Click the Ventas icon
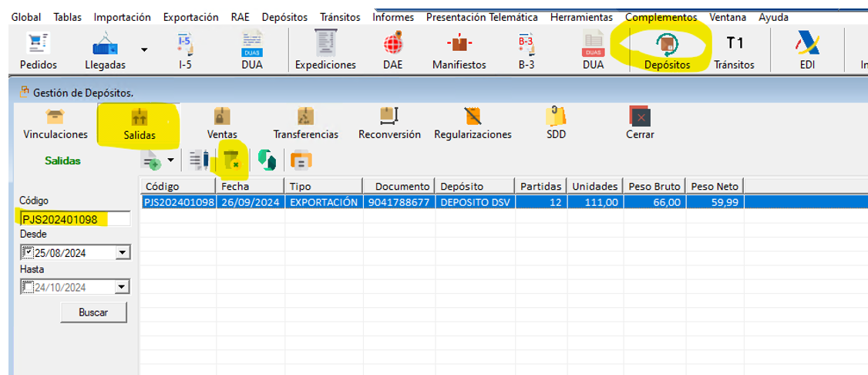 pos(222,117)
